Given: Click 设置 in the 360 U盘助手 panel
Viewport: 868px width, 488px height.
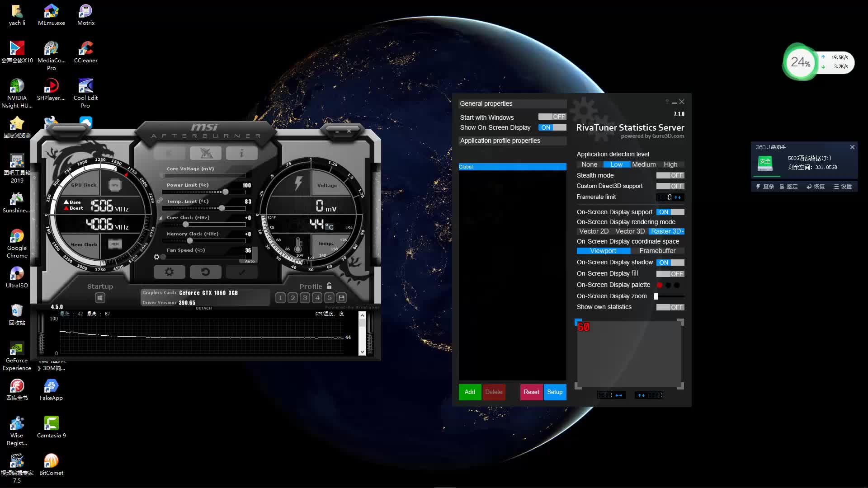Looking at the screenshot, I should [x=843, y=186].
